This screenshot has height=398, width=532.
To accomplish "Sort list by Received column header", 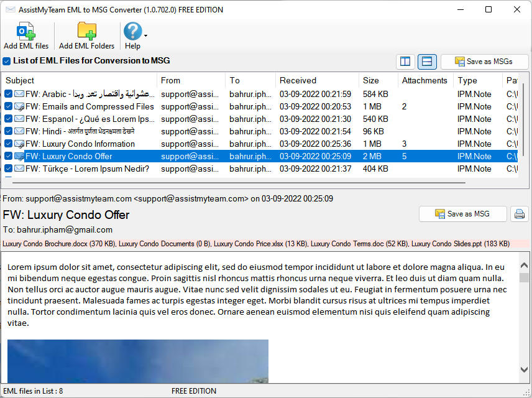I will [298, 80].
